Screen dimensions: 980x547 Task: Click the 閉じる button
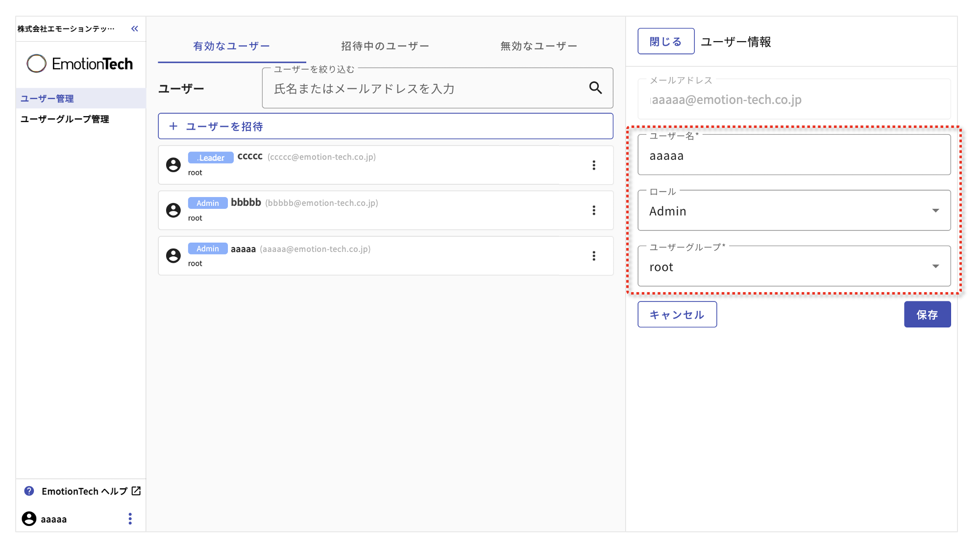(x=665, y=41)
